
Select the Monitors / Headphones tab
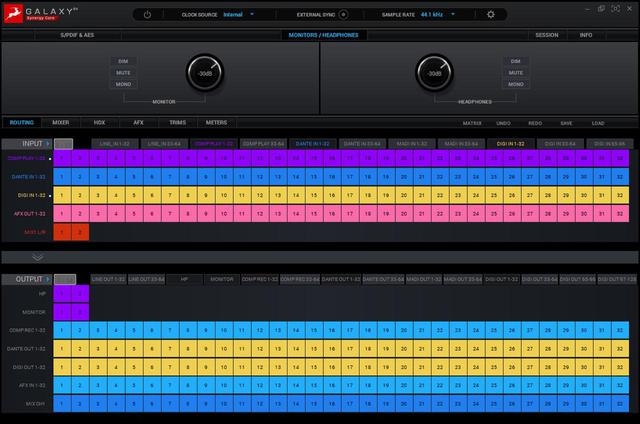pos(323,35)
